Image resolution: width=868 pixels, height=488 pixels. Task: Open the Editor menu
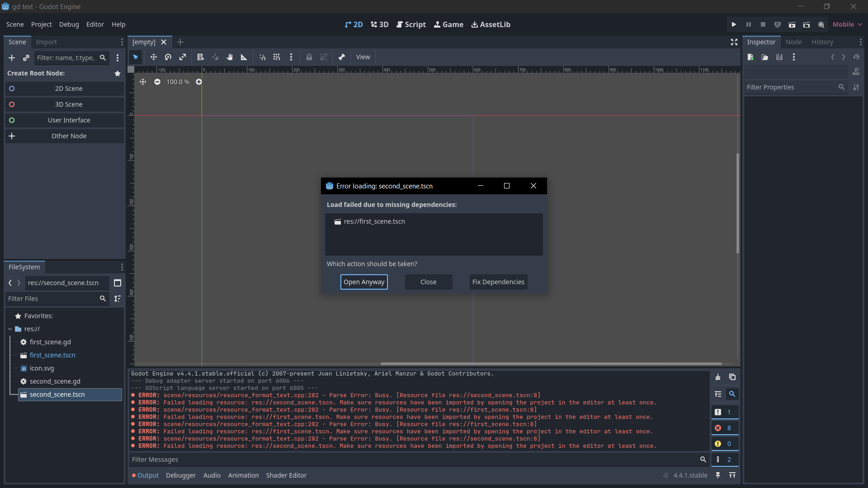coord(95,24)
